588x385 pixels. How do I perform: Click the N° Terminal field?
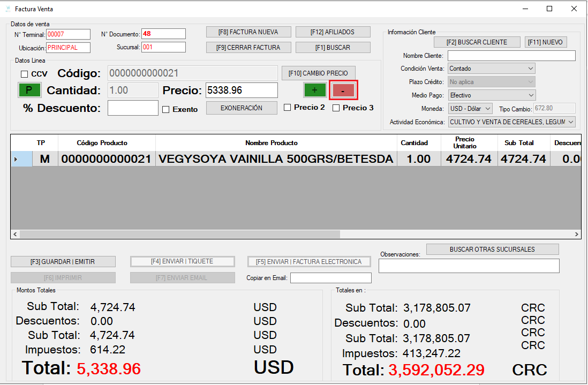pyautogui.click(x=68, y=34)
